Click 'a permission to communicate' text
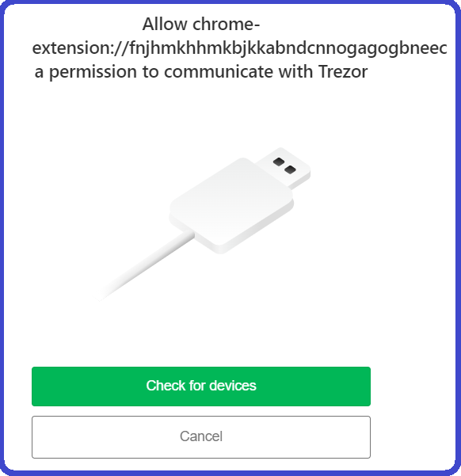 point(155,73)
